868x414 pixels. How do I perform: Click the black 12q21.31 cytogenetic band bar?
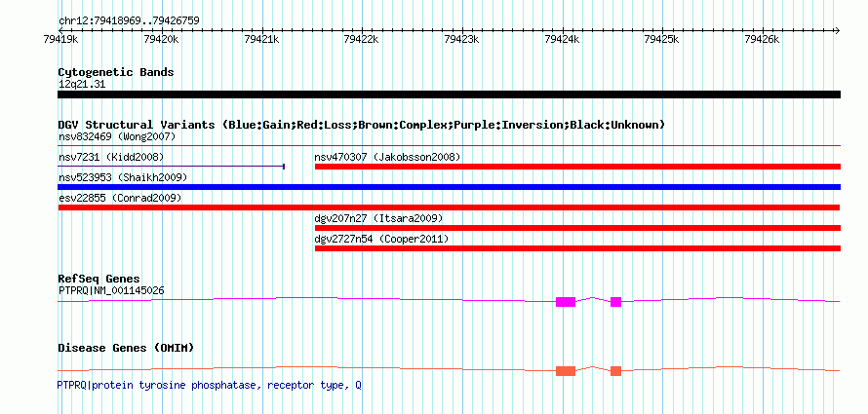449,94
